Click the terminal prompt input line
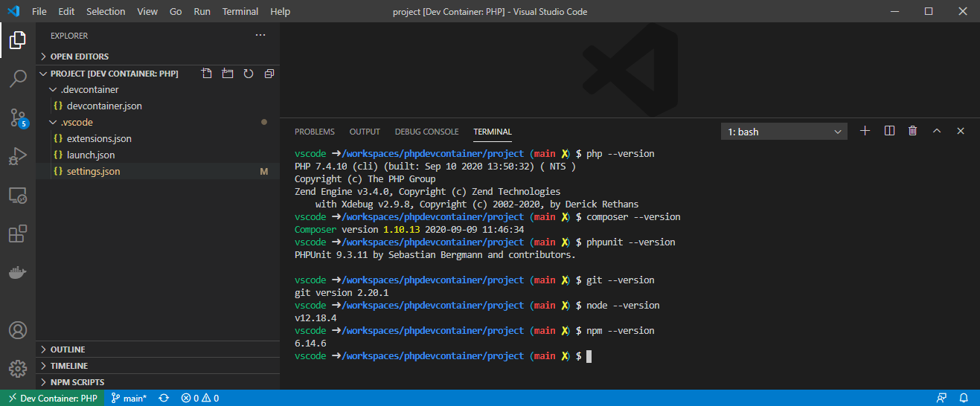Screen dimensions: 980x406 tap(443, 356)
